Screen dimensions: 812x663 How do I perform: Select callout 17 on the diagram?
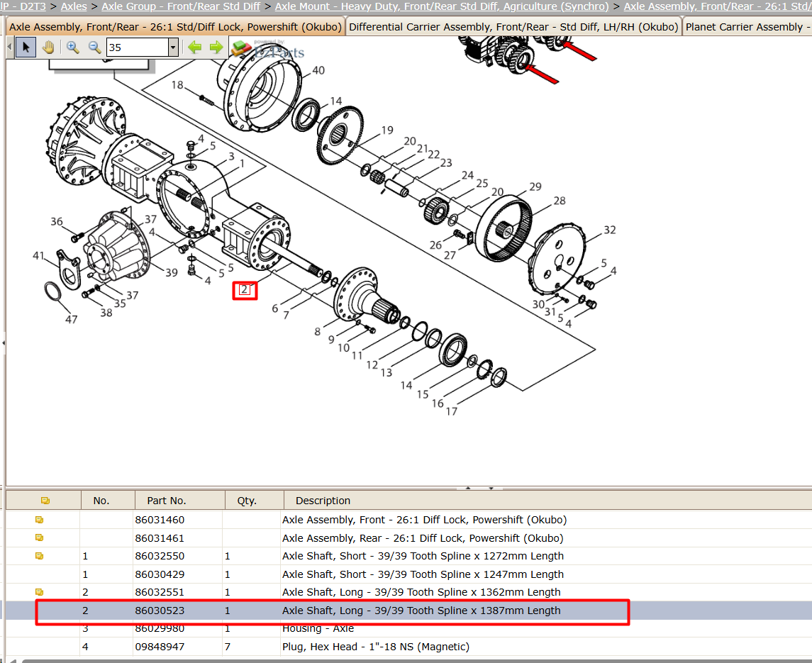point(452,411)
